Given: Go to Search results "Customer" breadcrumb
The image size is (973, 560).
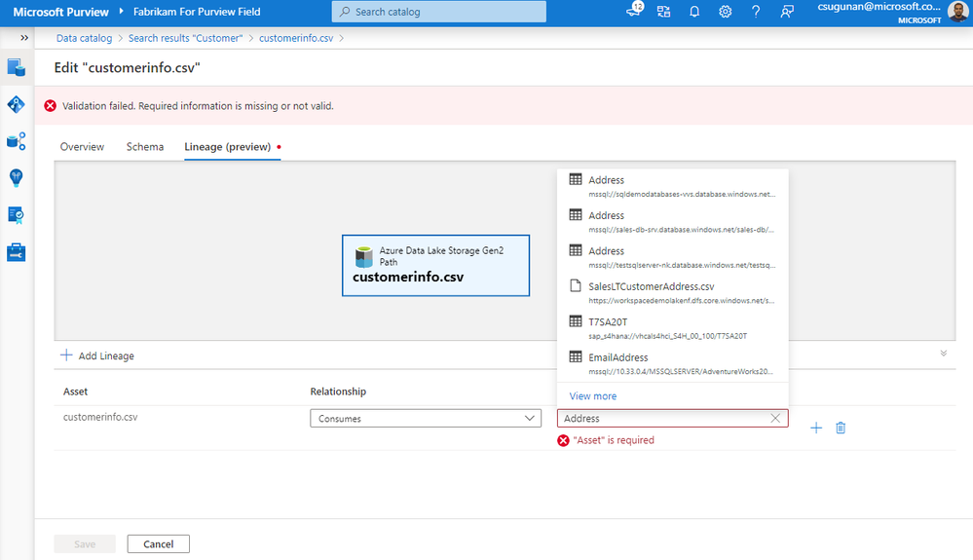Looking at the screenshot, I should 185,38.
